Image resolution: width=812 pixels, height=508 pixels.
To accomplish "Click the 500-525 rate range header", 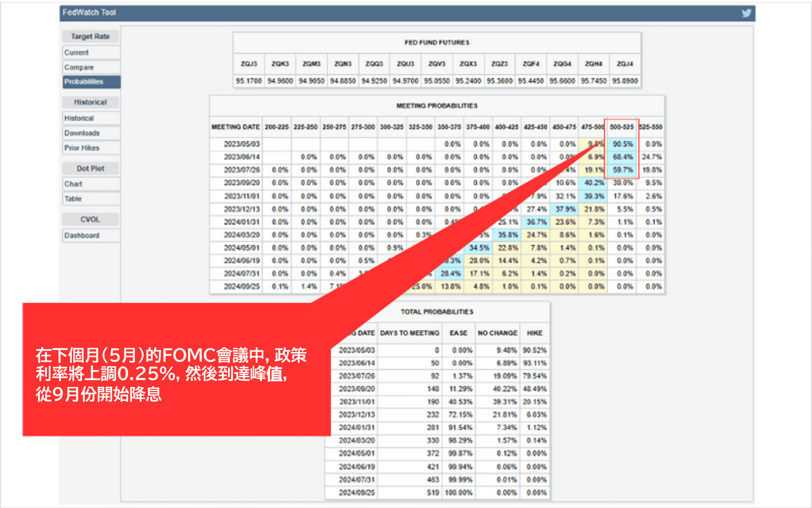I will [622, 127].
